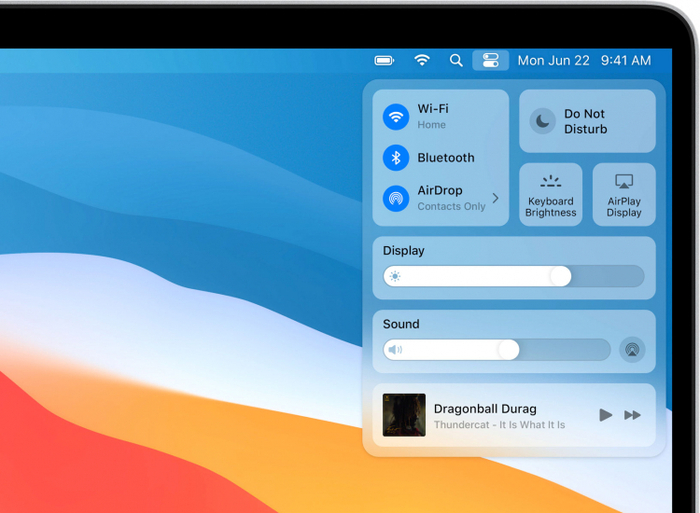700x513 pixels.
Task: Click the Bluetooth label text
Action: (446, 158)
